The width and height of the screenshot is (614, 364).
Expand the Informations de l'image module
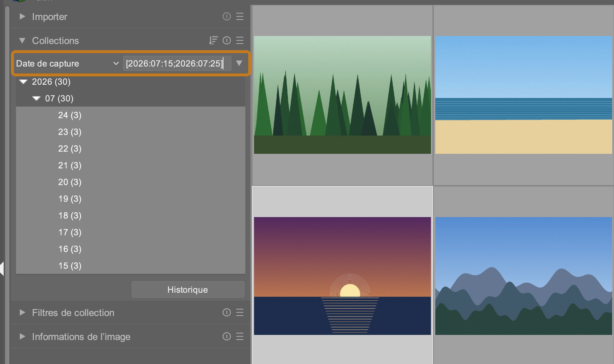click(22, 336)
